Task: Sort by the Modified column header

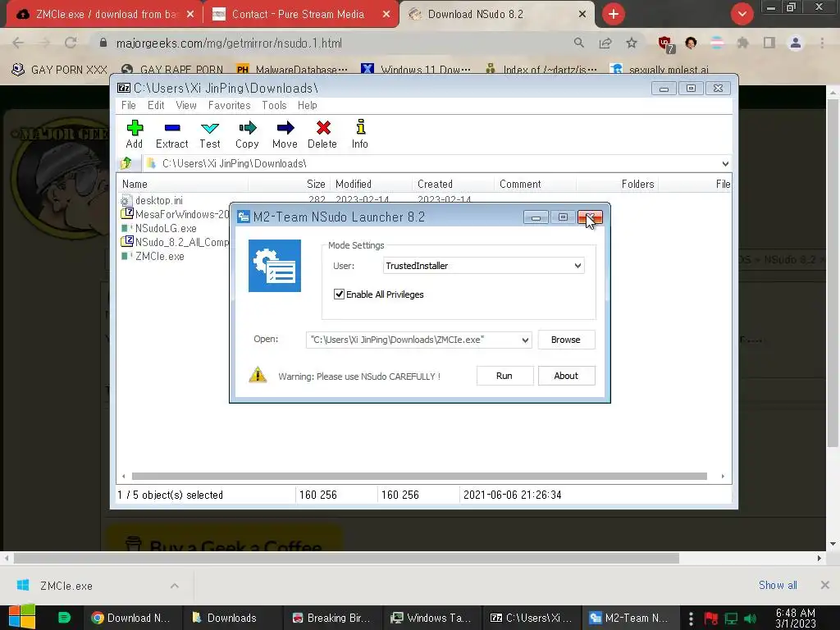Action: [372, 184]
